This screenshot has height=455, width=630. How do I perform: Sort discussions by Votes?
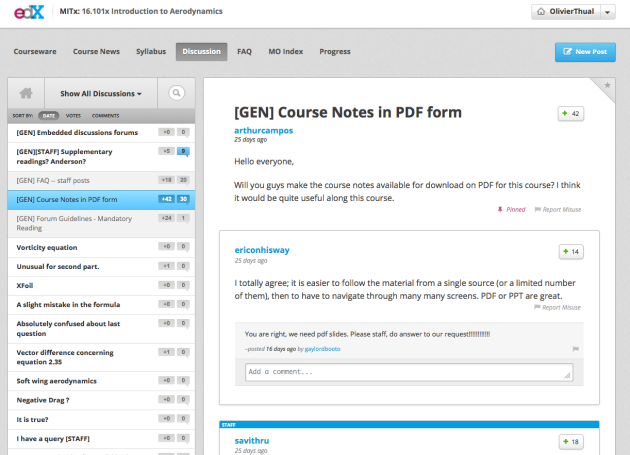pos(73,116)
